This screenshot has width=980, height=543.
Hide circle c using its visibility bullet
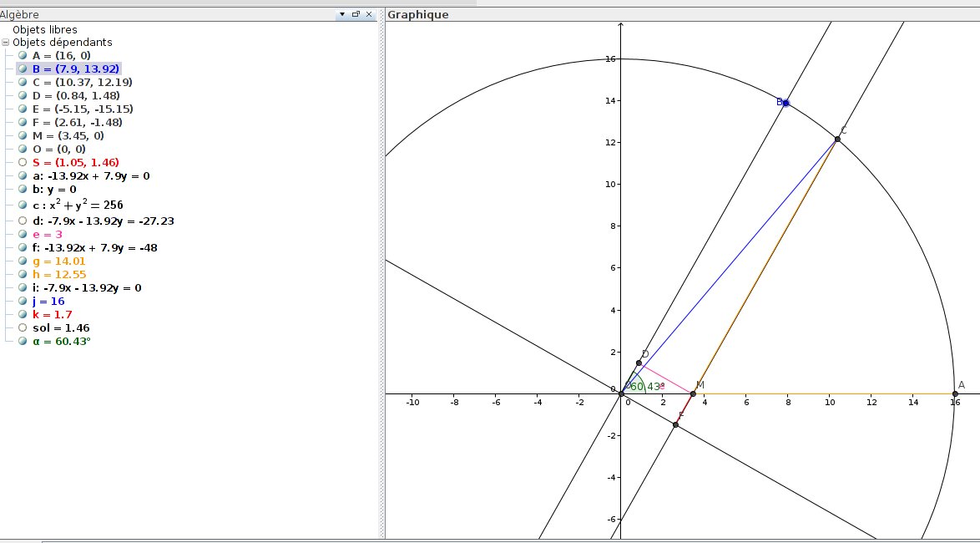click(23, 206)
